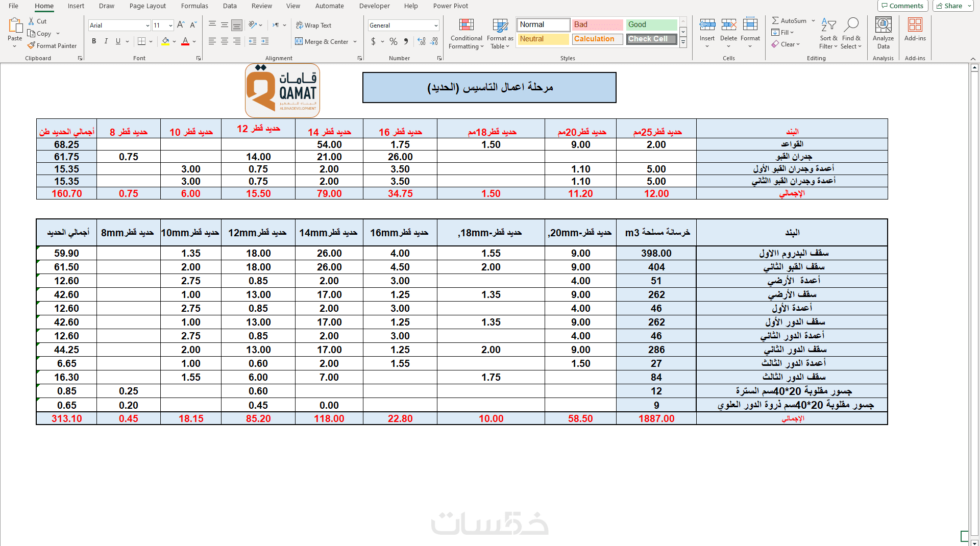The image size is (980, 546).
Task: Open the Format as Table gallery
Action: pos(500,34)
